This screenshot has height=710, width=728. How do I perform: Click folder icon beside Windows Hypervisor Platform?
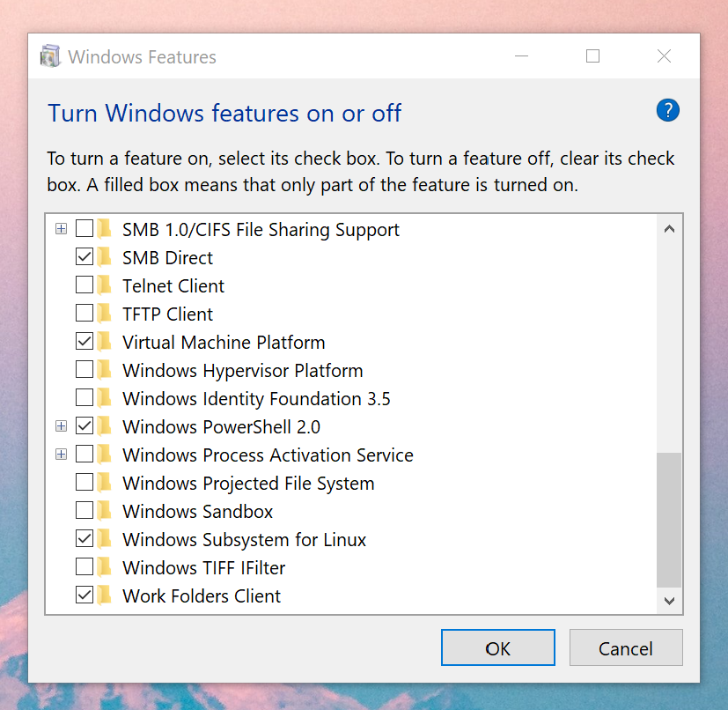tap(105, 370)
